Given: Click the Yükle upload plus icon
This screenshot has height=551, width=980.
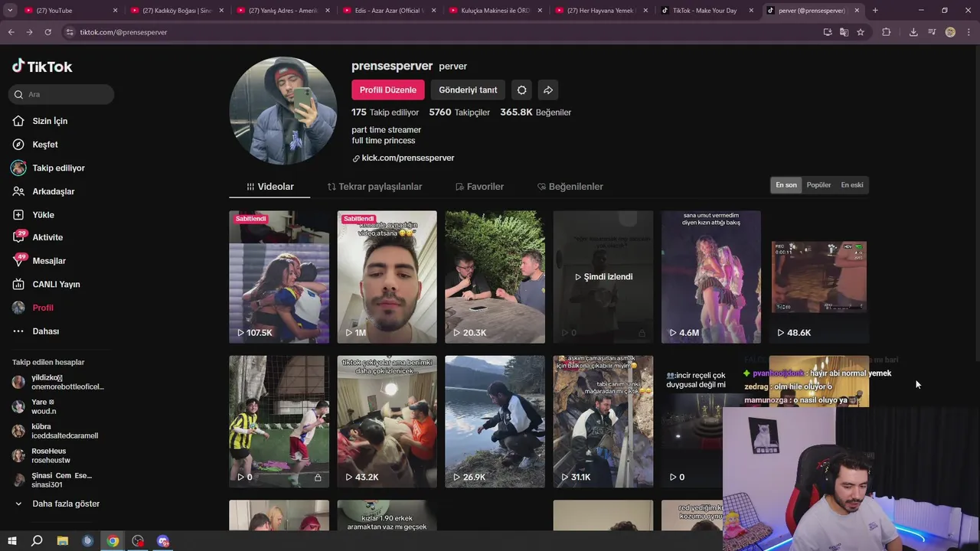Looking at the screenshot, I should [x=18, y=215].
